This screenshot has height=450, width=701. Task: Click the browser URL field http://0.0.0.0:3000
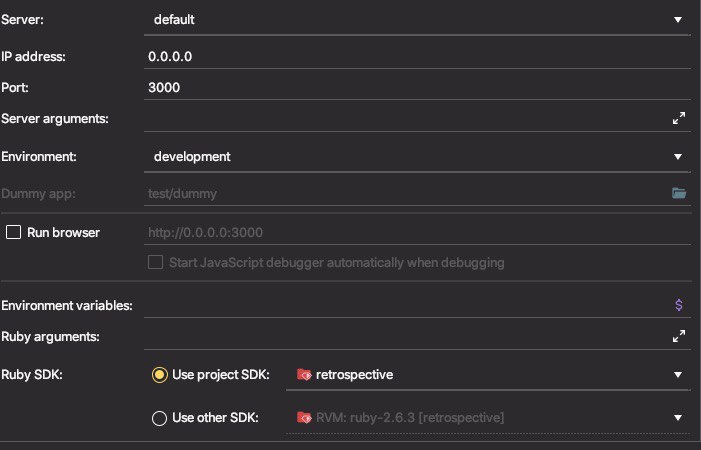pyautogui.click(x=417, y=232)
